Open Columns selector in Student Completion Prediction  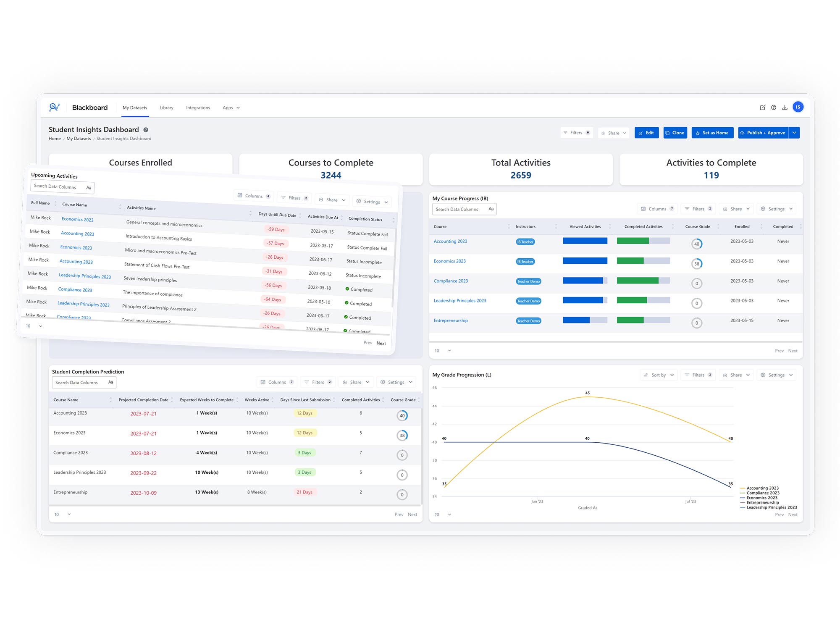click(x=277, y=382)
